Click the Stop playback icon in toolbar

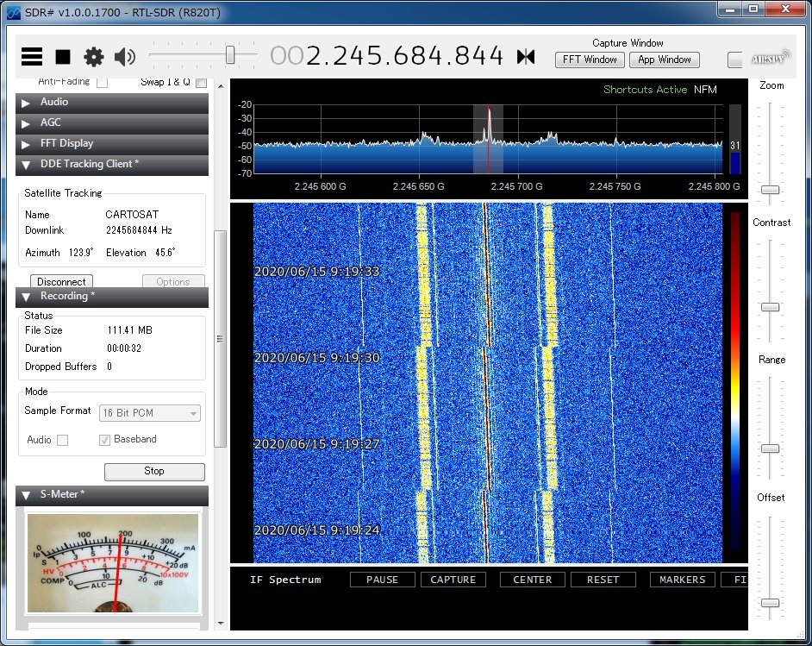point(61,56)
